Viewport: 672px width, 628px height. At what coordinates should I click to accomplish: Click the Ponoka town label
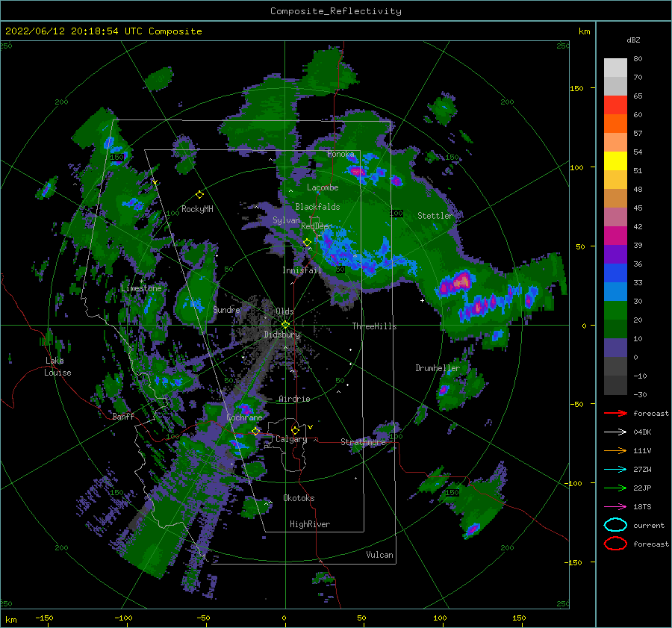pos(340,154)
